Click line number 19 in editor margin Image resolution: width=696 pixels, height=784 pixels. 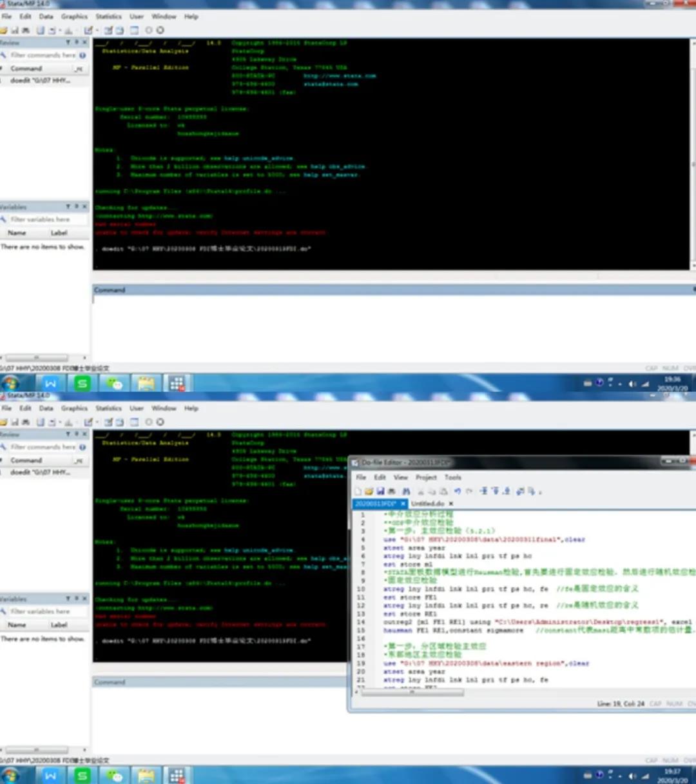coord(361,663)
